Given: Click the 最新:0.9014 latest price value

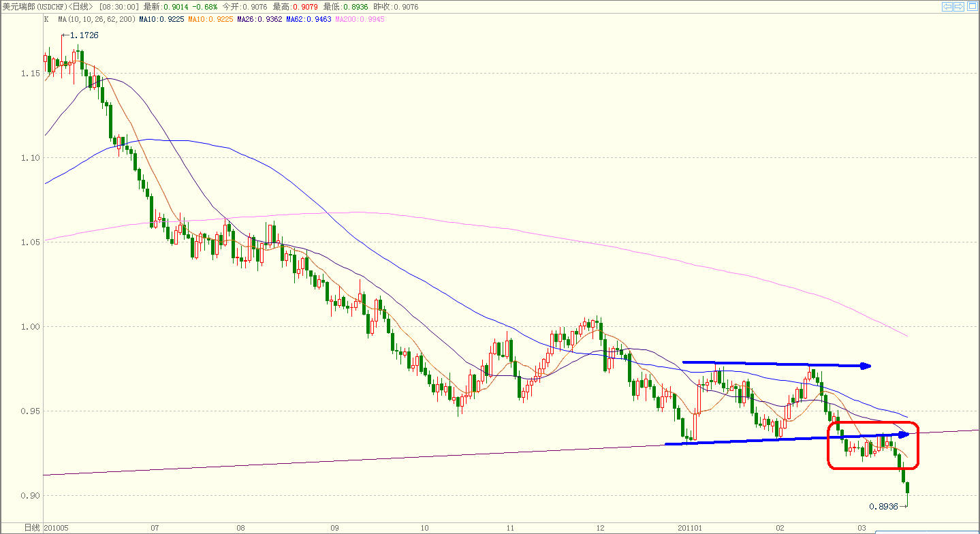Looking at the screenshot, I should [x=166, y=7].
